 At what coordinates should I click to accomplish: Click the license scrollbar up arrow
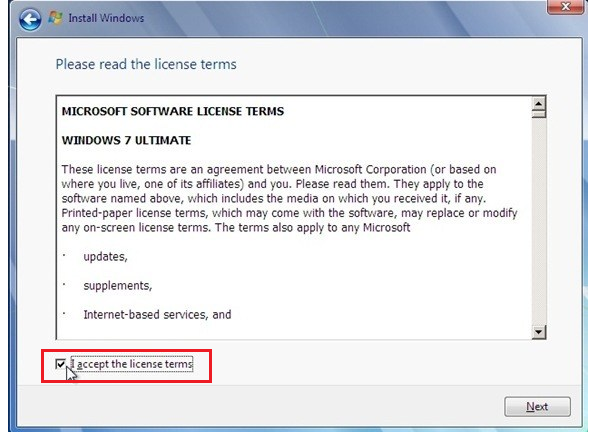click(x=539, y=104)
